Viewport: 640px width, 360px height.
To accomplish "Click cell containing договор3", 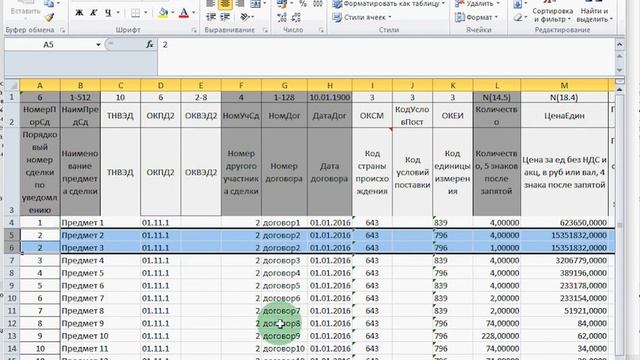I will (x=284, y=260).
